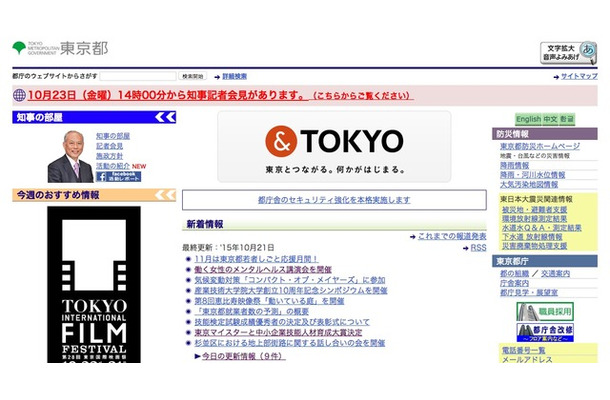
Task: Open the 記者会見 link
Action: (x=109, y=146)
